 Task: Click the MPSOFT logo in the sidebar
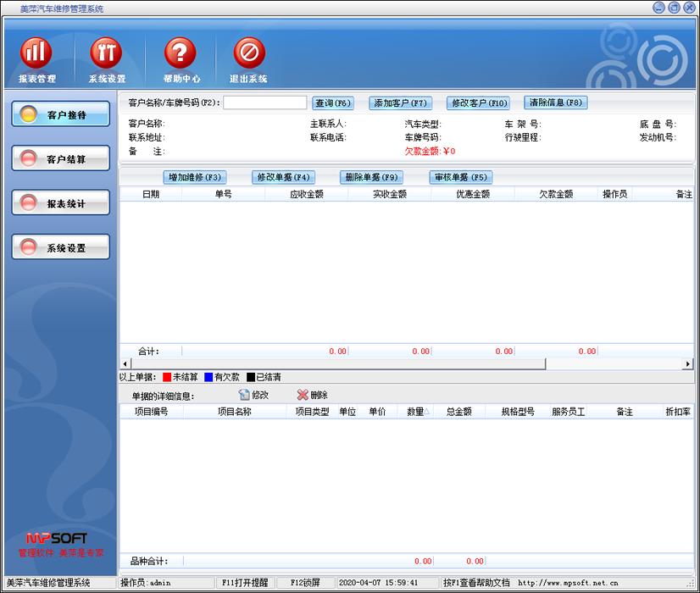tap(56, 539)
